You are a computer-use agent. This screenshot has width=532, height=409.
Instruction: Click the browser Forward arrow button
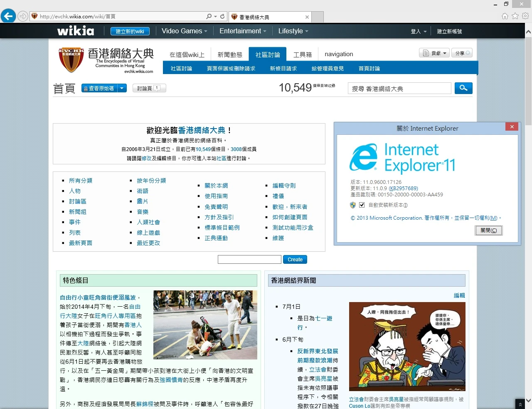click(23, 16)
